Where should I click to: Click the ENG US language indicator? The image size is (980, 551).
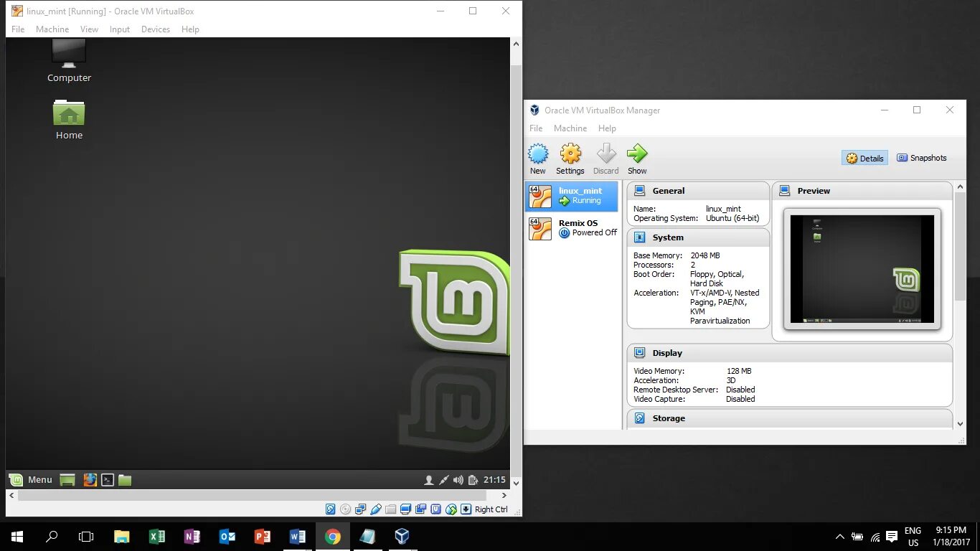(913, 537)
